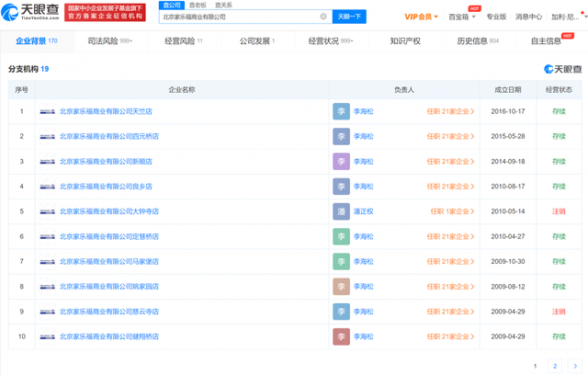Open 北京家乐福商业有限公司定慧桥店 link
Screen dimensions: 588x375
[109, 236]
